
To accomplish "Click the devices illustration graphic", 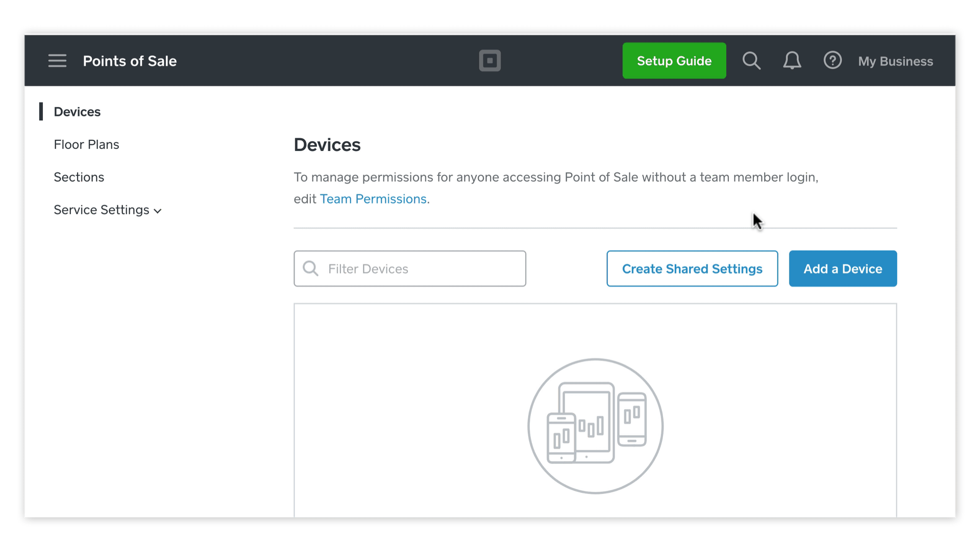I will [x=595, y=426].
